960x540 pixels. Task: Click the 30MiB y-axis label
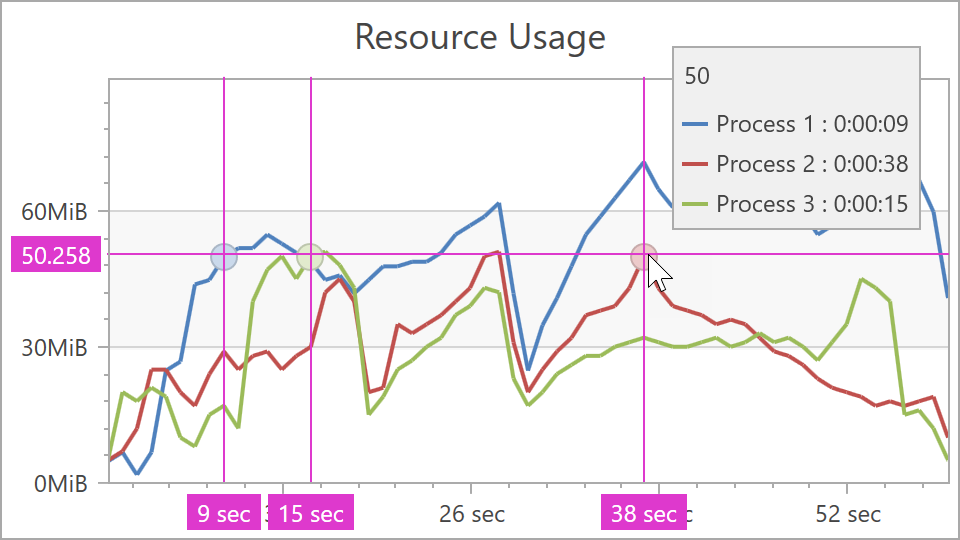[x=57, y=348]
